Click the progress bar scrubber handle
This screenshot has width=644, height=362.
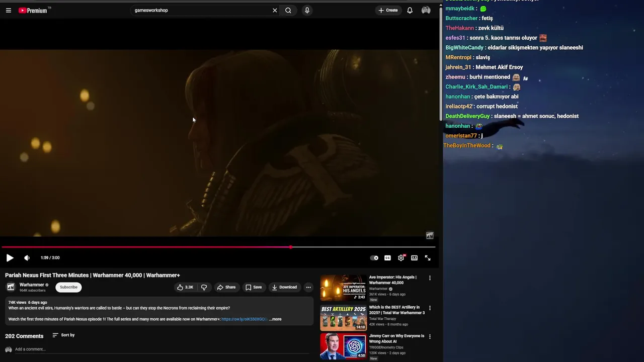(291, 247)
